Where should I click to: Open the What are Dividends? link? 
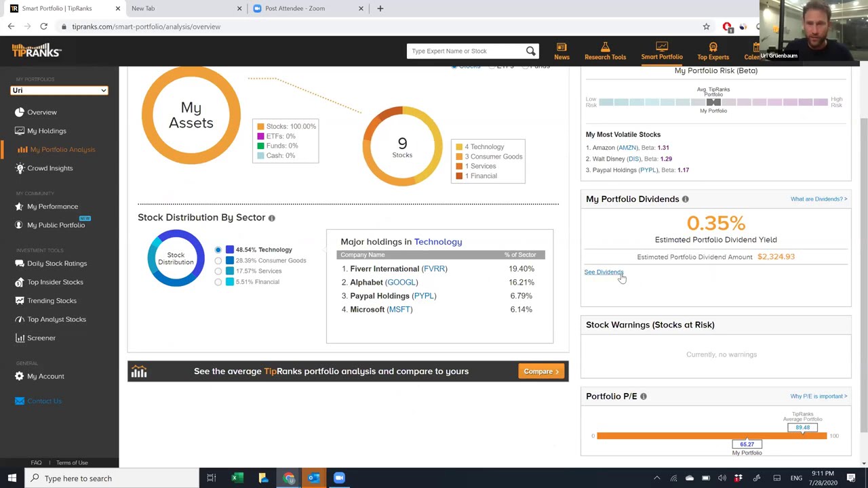point(818,199)
